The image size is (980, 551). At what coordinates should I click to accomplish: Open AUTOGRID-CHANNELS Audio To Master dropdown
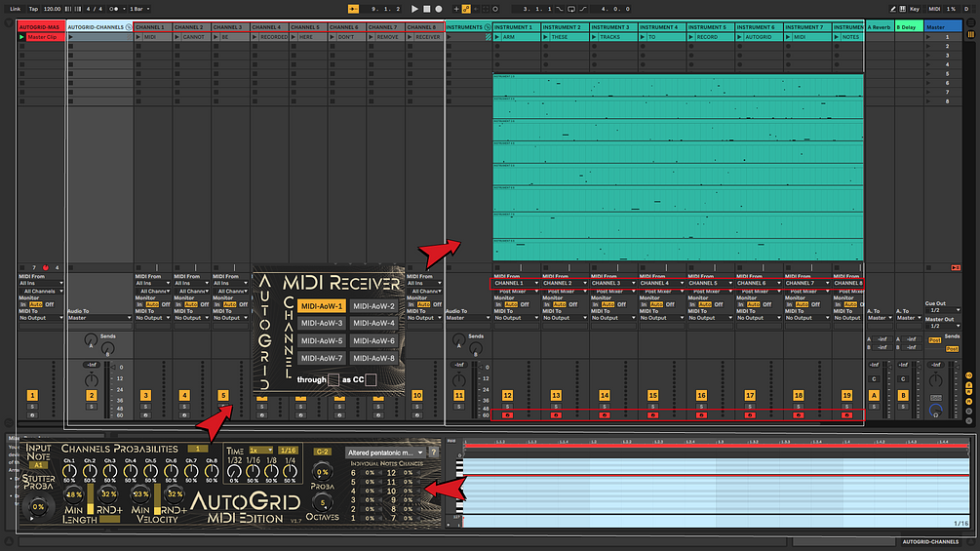[99, 318]
